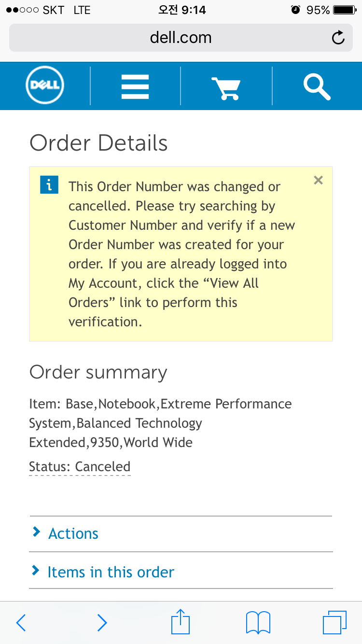Tap the Status: Canceled label
Viewport: 362px width, 644px height.
click(80, 467)
